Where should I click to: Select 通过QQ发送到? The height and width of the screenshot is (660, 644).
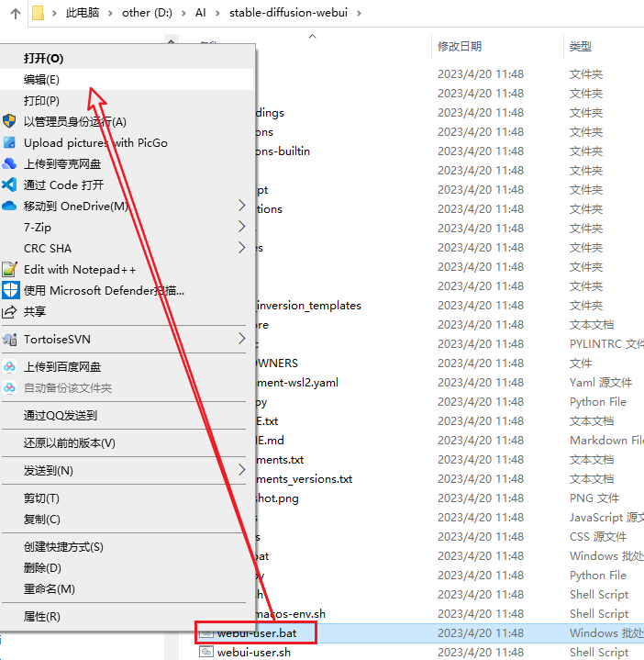tap(127, 416)
